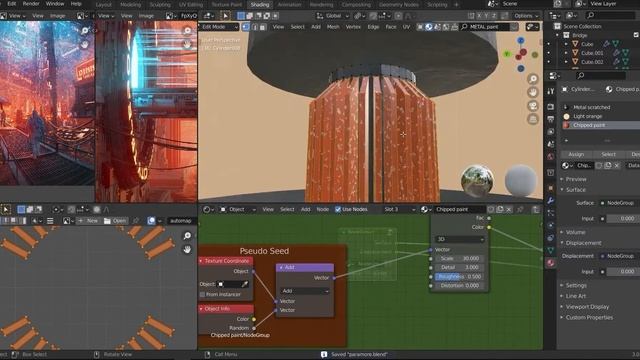This screenshot has width=640, height=360.
Task: Open the Window menu
Action: [55, 4]
